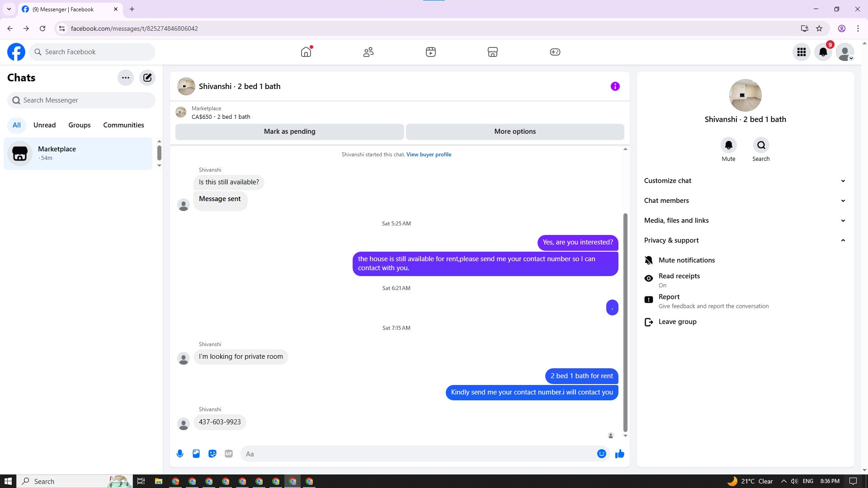The width and height of the screenshot is (868, 488).
Task: Switch to Unread chats tab
Action: (x=44, y=125)
